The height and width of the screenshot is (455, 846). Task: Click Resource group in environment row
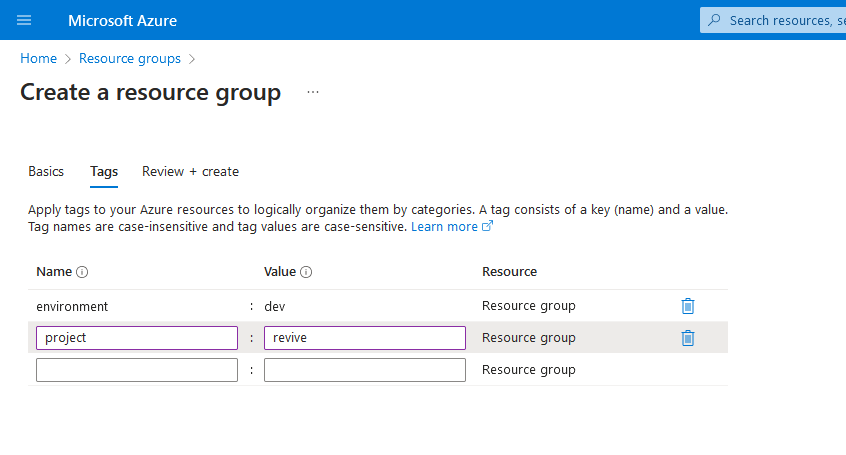(x=529, y=306)
